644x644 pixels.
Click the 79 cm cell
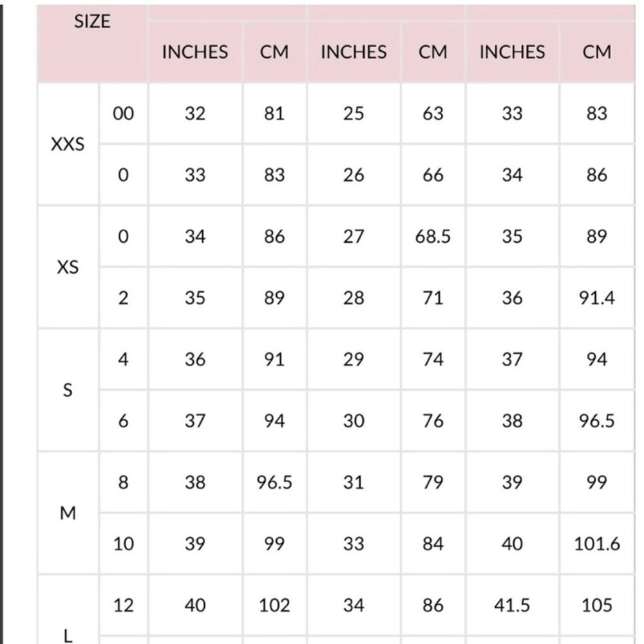pyautogui.click(x=433, y=482)
